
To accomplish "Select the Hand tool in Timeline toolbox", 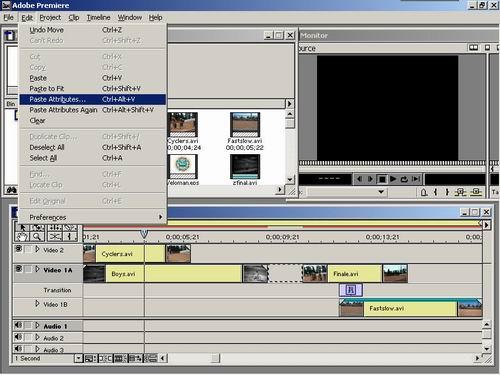I will tap(23, 237).
